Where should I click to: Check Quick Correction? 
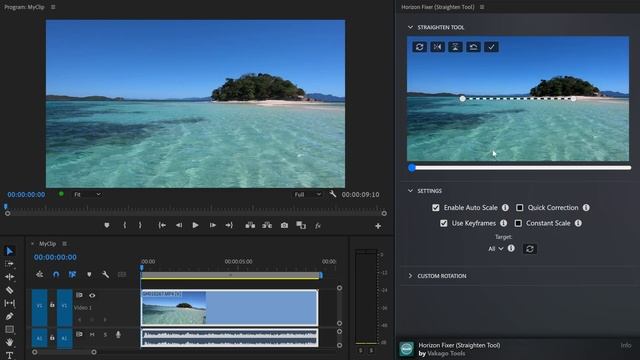[520, 207]
